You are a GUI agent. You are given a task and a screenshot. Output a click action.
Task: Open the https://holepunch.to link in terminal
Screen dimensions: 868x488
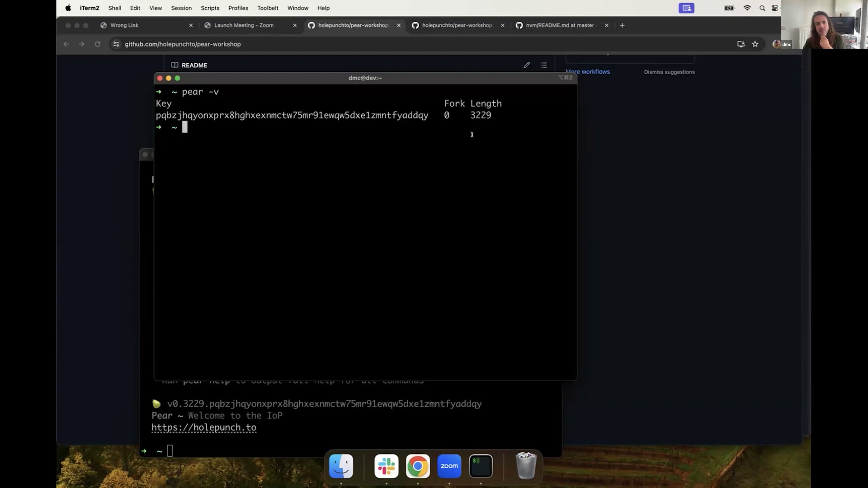coord(204,427)
